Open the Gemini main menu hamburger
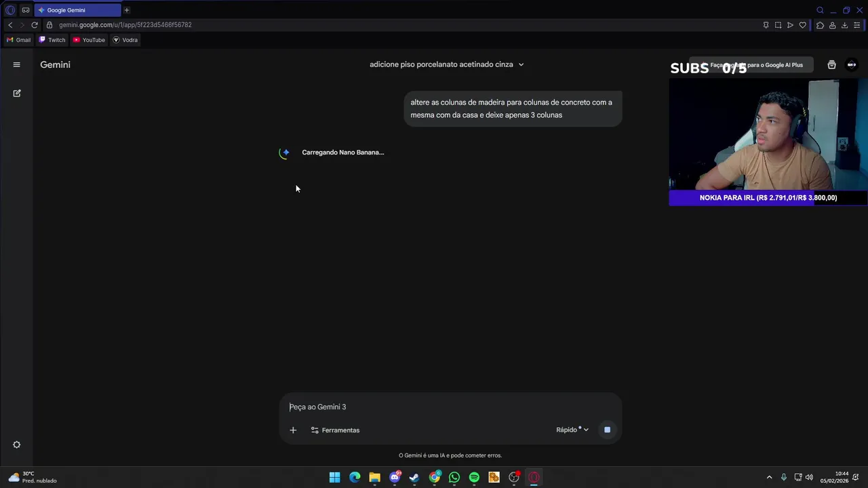 point(17,64)
